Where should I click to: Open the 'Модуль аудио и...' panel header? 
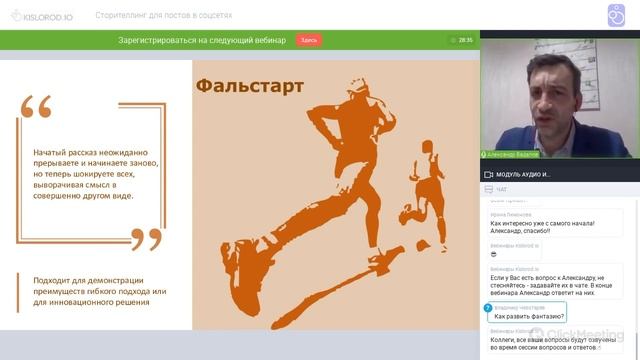(560, 174)
